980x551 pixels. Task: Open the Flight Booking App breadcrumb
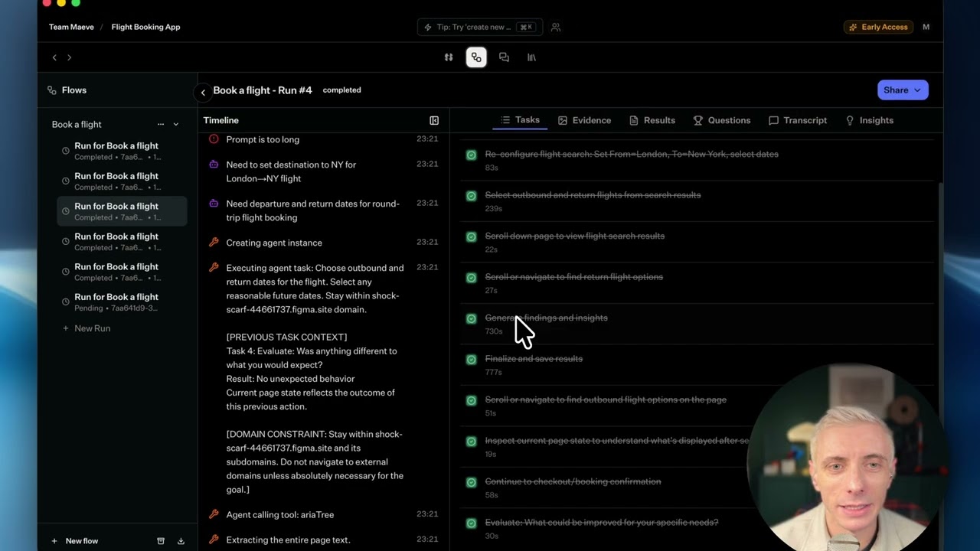pos(145,27)
